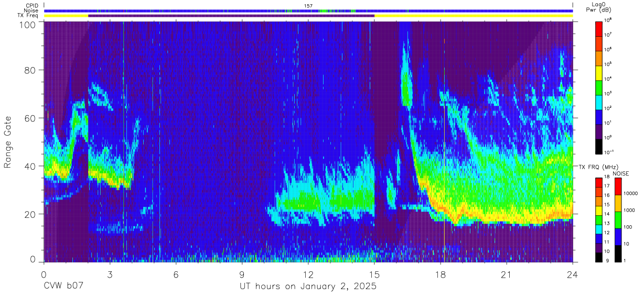
Task: Click the CPID value 157
Action: tap(308, 6)
